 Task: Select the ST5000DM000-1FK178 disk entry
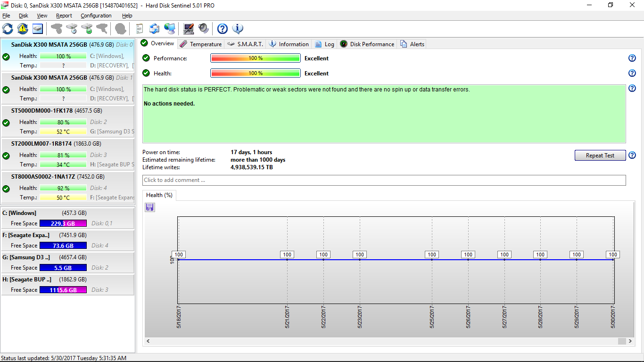click(x=68, y=121)
